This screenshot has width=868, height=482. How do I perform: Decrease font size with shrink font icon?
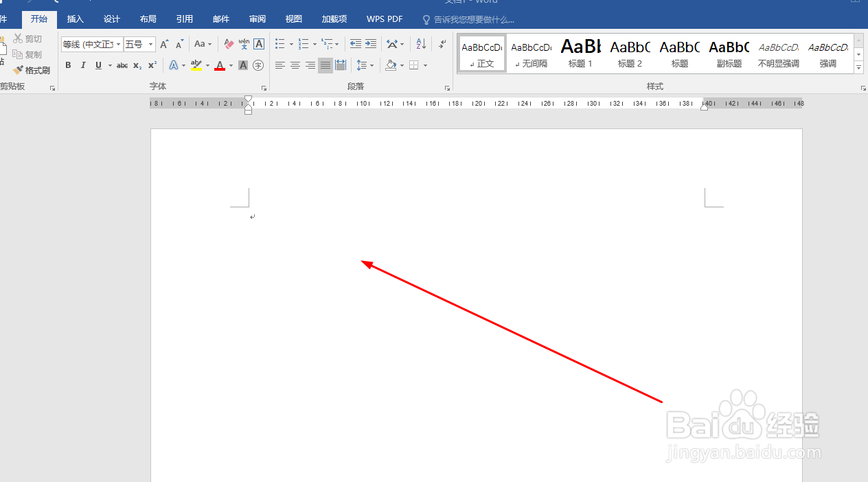[179, 44]
